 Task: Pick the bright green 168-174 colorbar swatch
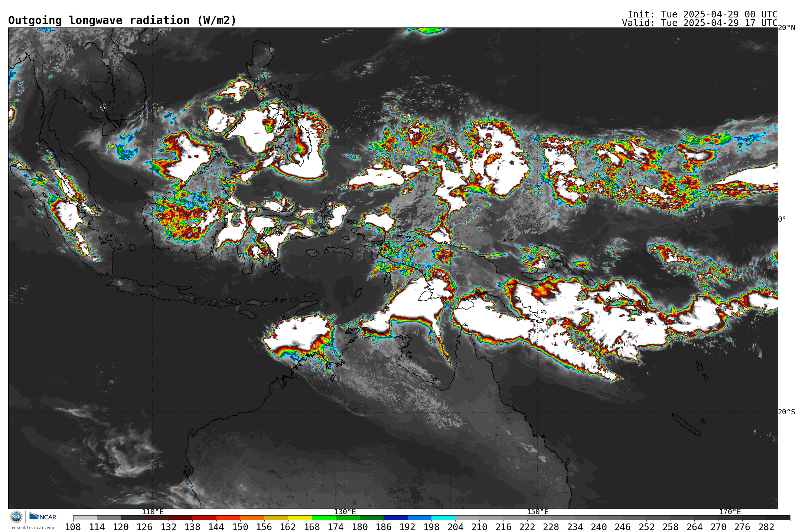click(x=324, y=518)
